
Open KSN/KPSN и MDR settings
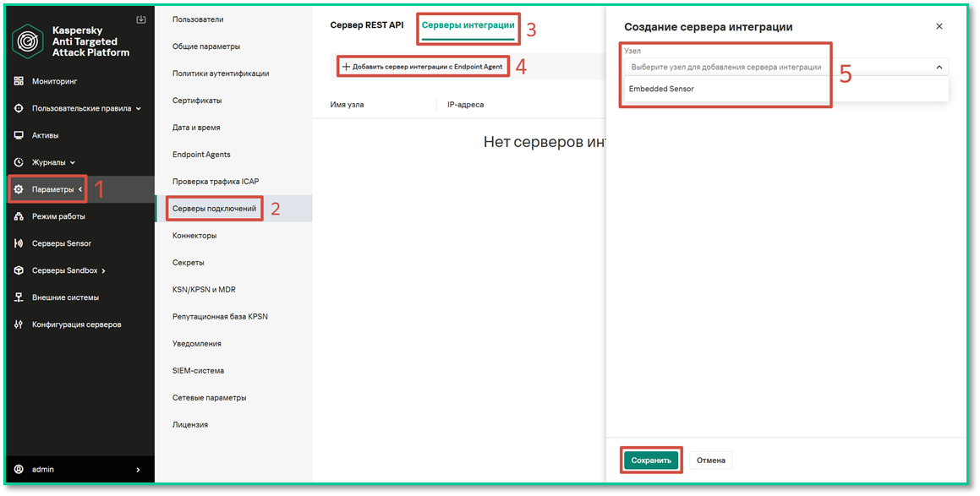204,289
